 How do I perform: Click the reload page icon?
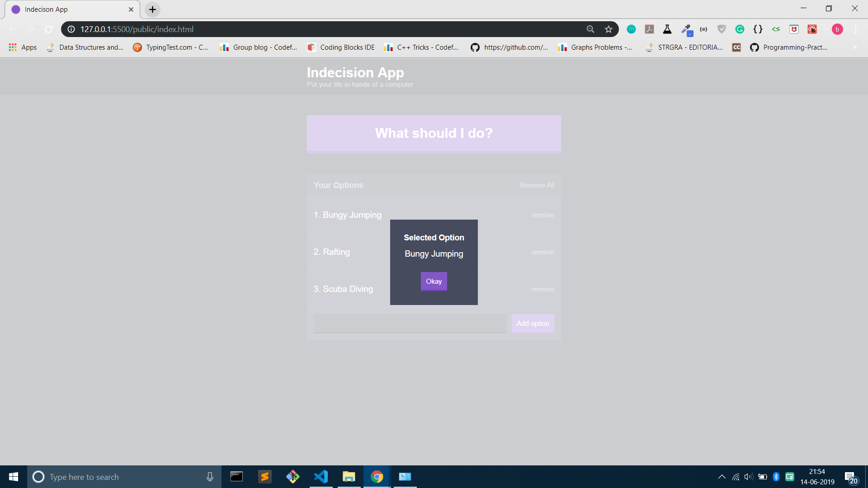(49, 29)
